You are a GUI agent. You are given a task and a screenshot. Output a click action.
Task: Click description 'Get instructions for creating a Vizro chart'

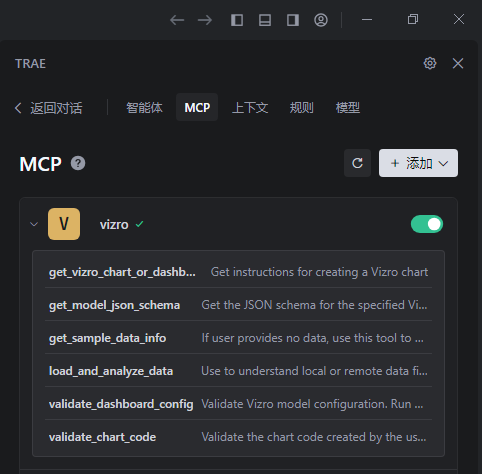click(x=319, y=272)
